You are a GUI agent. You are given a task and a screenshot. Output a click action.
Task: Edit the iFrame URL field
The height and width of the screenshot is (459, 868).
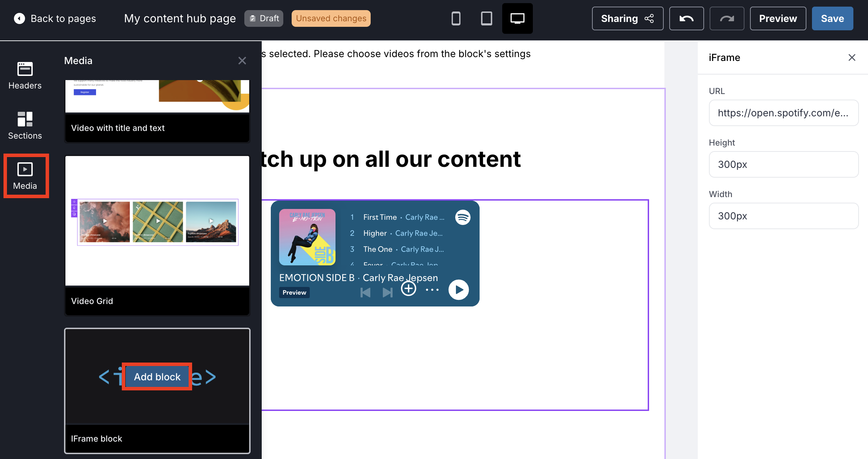[x=783, y=113]
